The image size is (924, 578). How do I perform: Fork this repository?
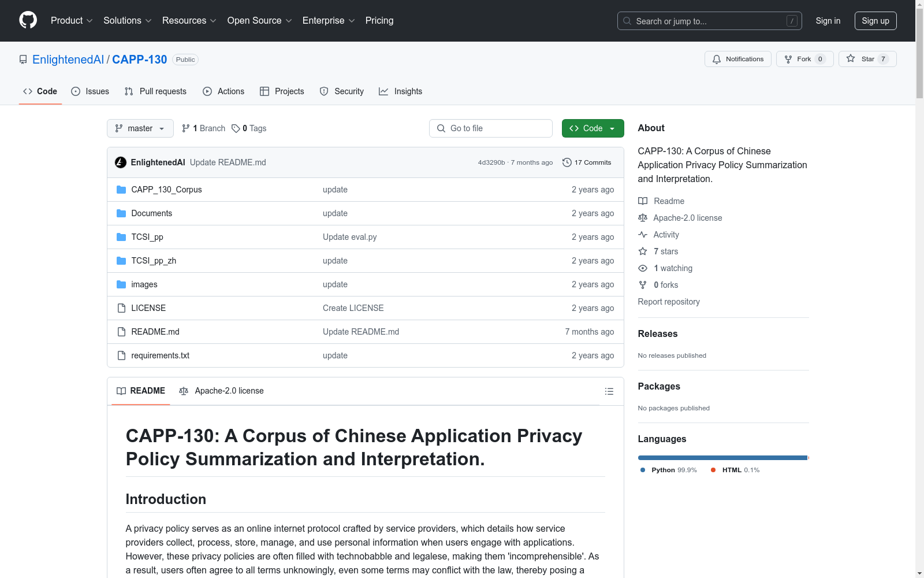pos(804,59)
